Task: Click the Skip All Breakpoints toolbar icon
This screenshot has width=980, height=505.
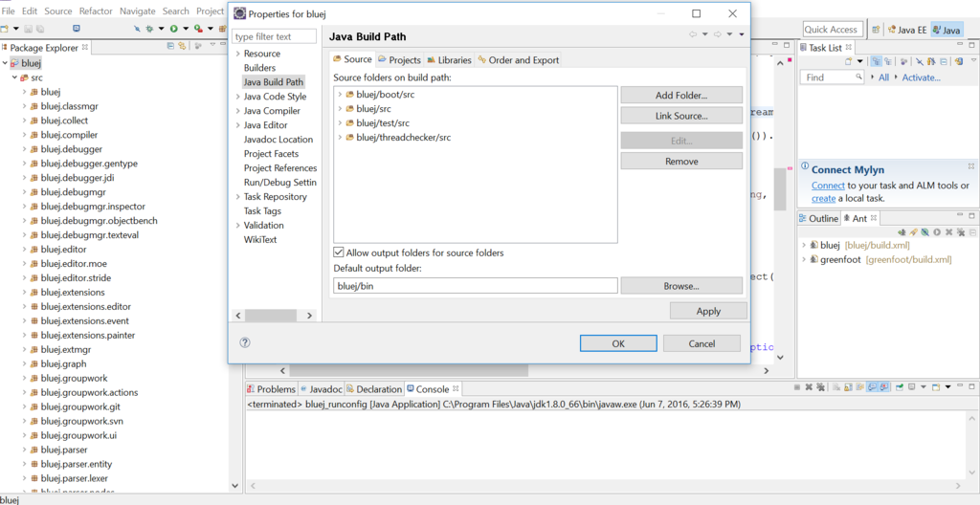Action: click(137, 29)
